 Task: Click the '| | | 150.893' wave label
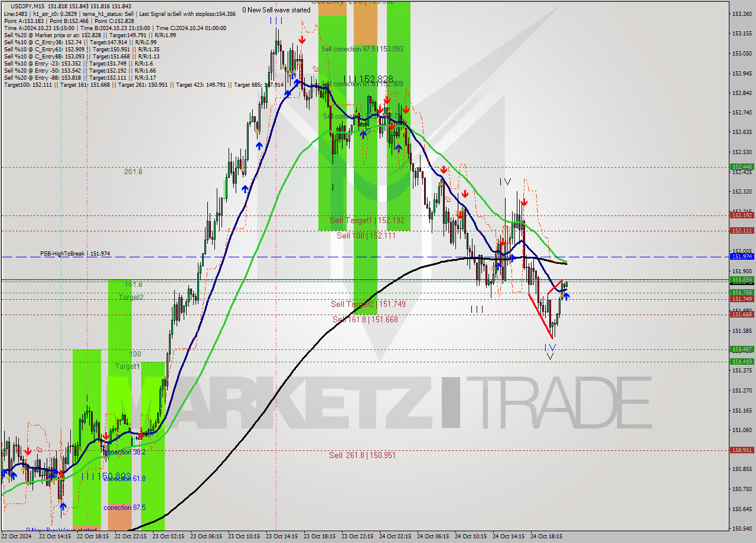[x=107, y=476]
